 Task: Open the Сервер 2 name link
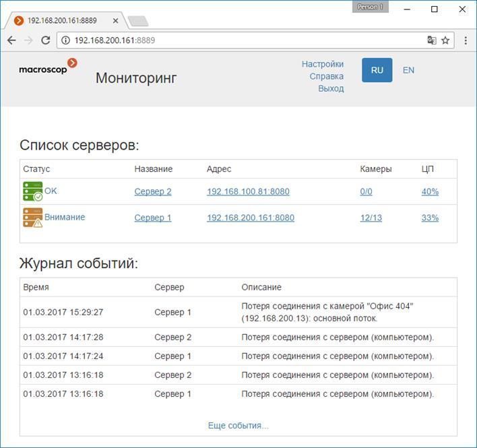coord(153,191)
